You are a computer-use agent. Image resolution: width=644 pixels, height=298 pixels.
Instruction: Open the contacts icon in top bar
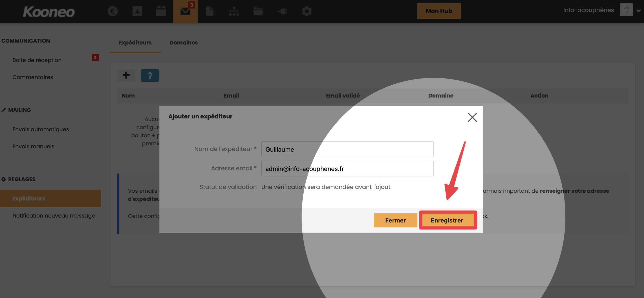click(137, 11)
